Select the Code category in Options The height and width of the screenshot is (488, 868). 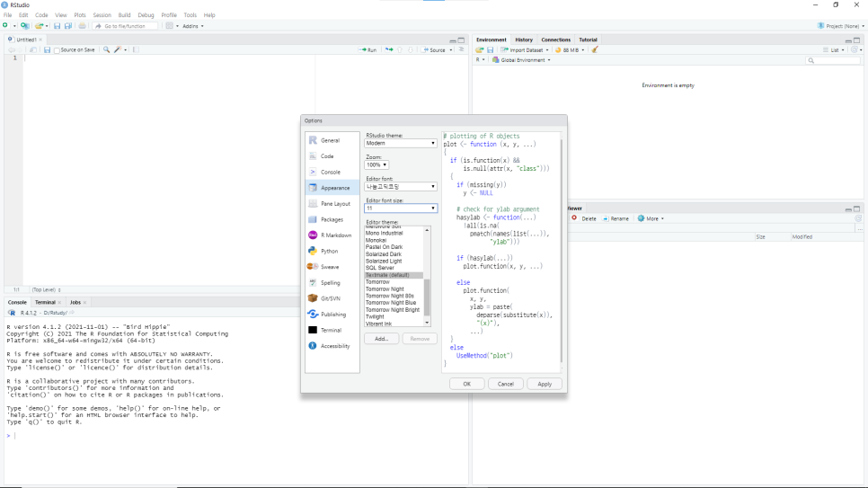coord(332,156)
